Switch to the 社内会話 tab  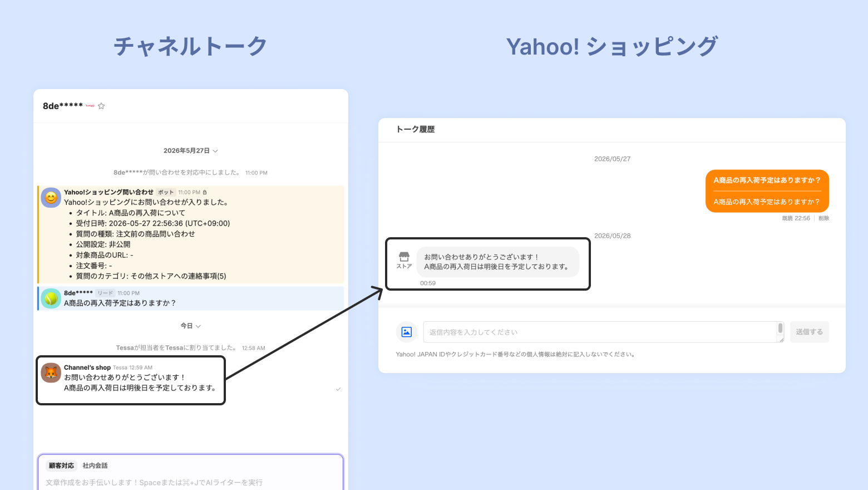click(95, 465)
